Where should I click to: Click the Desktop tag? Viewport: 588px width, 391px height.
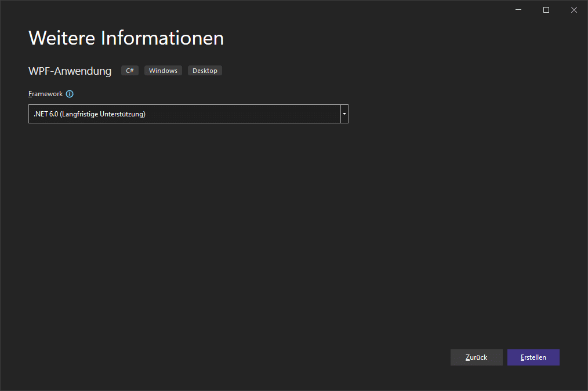point(205,71)
